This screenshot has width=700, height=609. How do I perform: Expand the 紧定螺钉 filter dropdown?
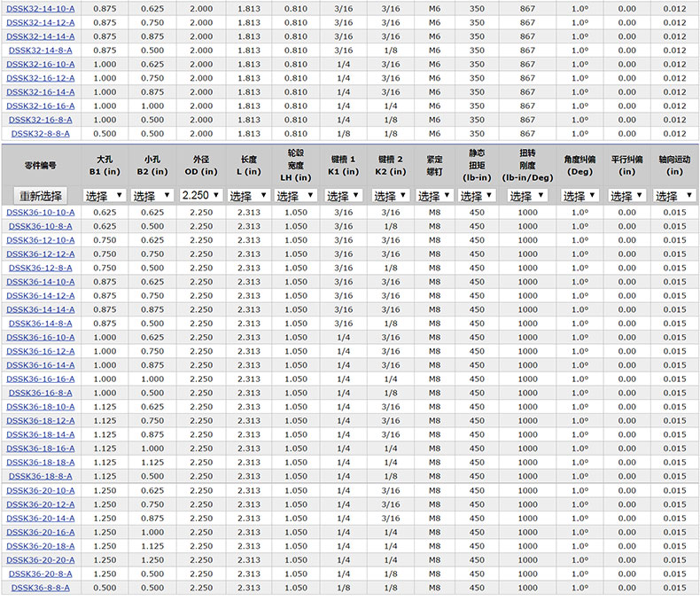434,196
